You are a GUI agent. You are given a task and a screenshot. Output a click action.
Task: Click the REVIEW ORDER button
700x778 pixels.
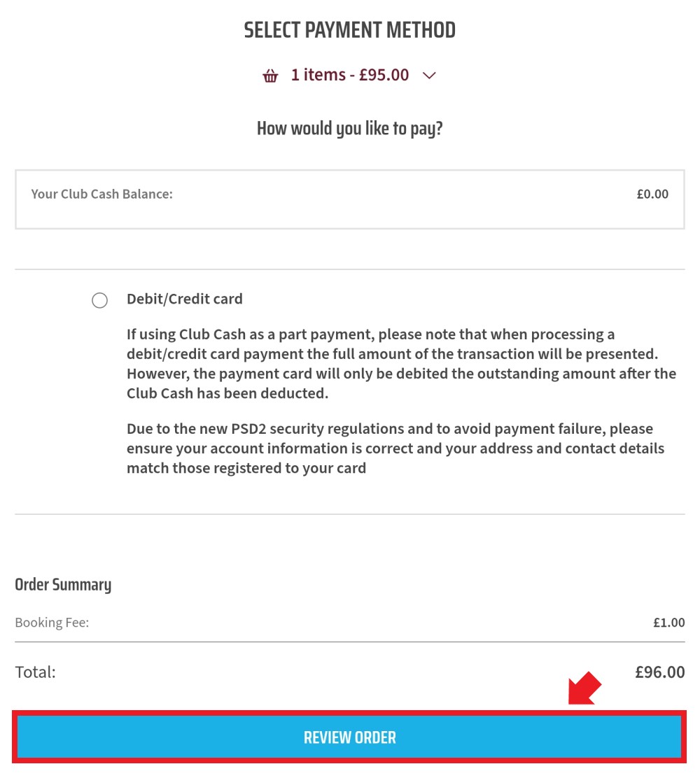pyautogui.click(x=349, y=737)
